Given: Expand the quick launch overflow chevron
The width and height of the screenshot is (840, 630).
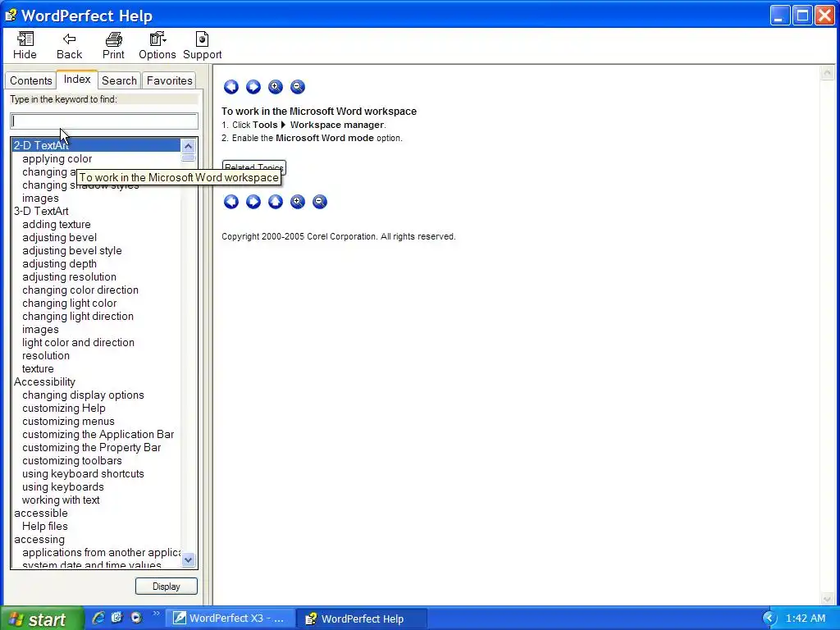Looking at the screenshot, I should 156,614.
